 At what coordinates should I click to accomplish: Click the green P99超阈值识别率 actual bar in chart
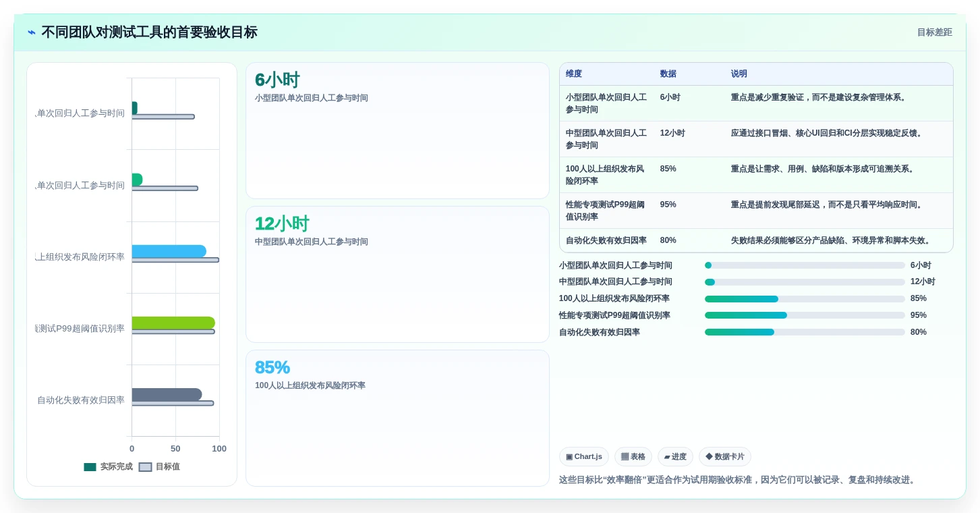click(173, 323)
